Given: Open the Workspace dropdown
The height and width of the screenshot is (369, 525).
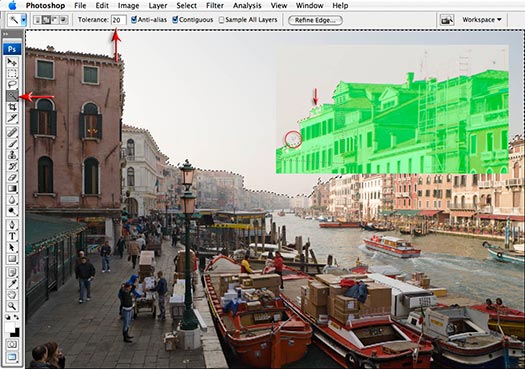Looking at the screenshot, I should coord(481,20).
